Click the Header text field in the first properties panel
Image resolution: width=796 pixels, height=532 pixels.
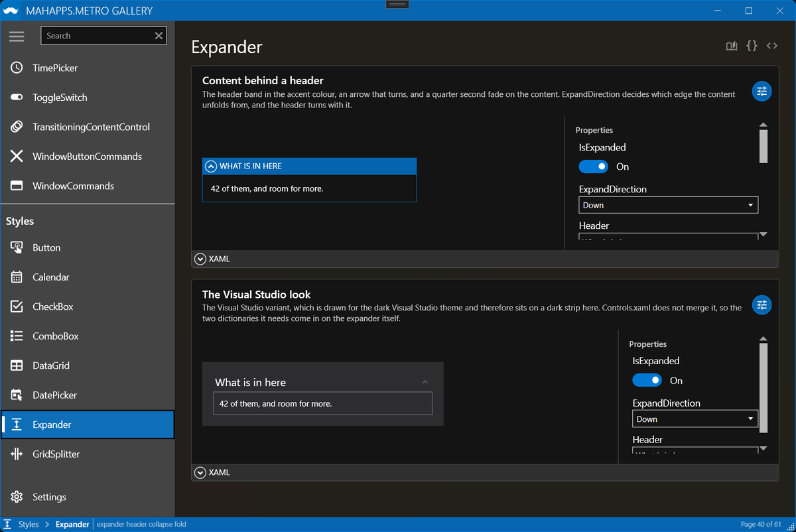[668, 237]
